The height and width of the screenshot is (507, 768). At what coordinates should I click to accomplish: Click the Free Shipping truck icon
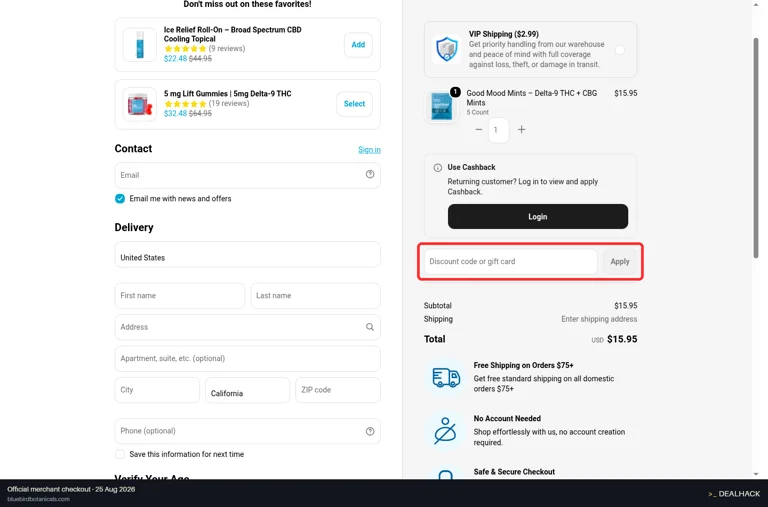coord(446,377)
